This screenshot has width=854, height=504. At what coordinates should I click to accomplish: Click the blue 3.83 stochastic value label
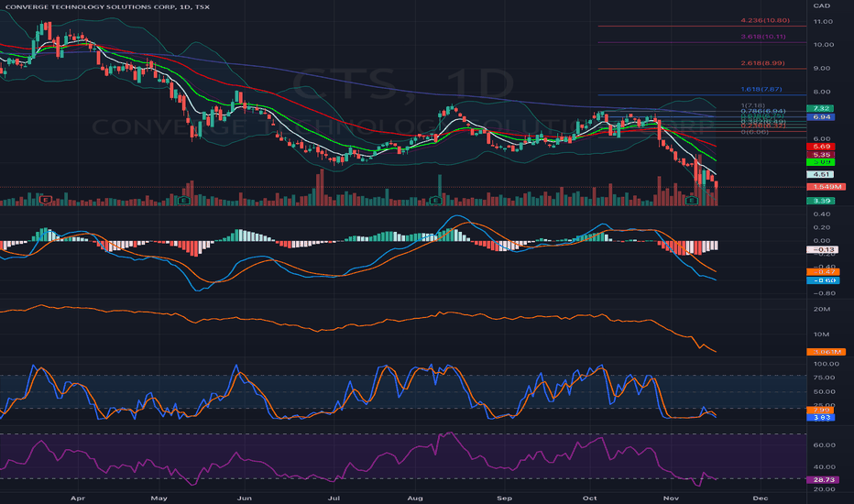pyautogui.click(x=820, y=417)
